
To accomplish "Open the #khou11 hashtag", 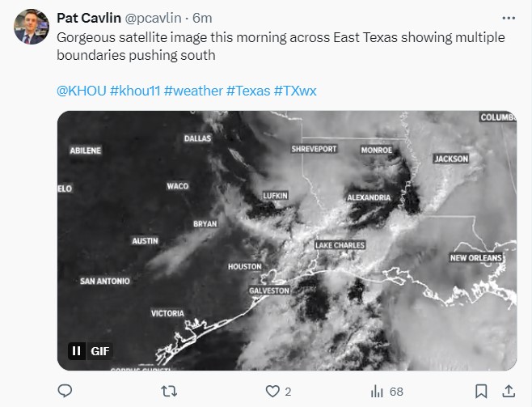I will 134,88.
